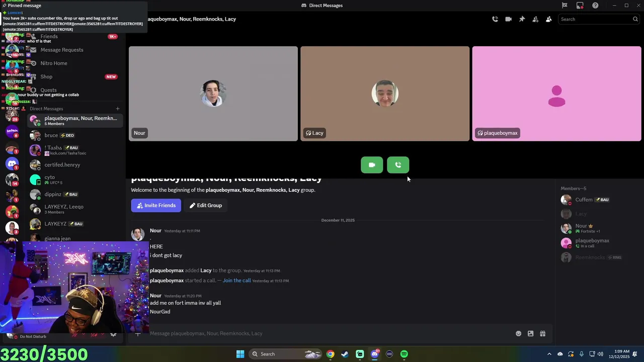Open gianna jean direct message
The image size is (644, 362).
pos(74,238)
